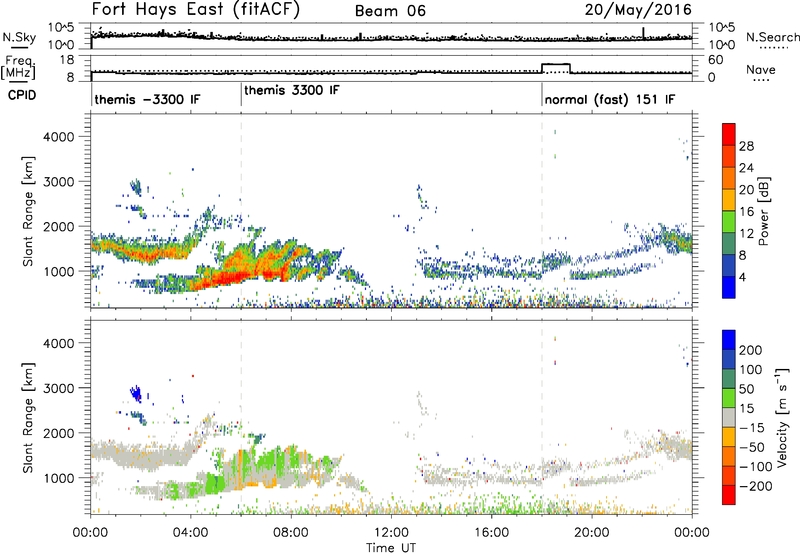Image resolution: width=800 pixels, height=554 pixels.
Task: Click the gray segment of velocity colorbar
Action: coord(729,417)
